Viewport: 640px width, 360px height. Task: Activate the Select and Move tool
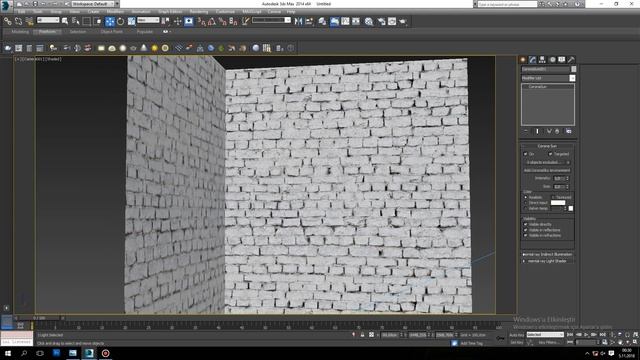pyautogui.click(x=110, y=21)
